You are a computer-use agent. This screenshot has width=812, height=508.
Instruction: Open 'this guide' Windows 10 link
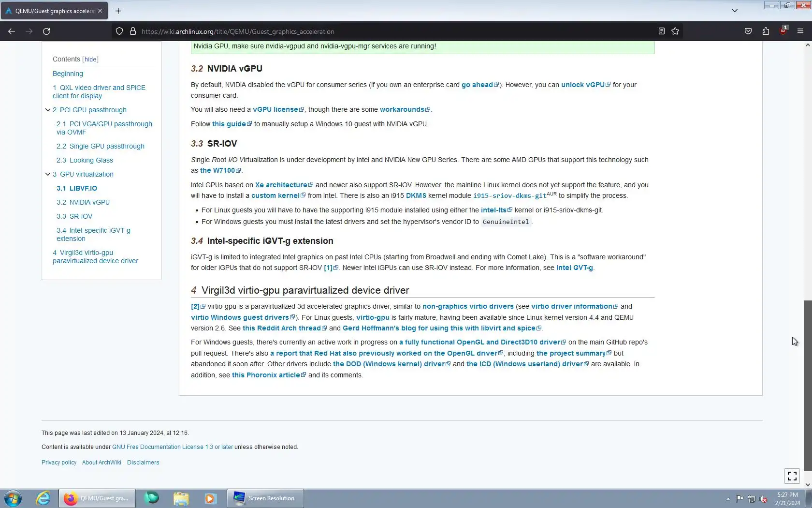tap(232, 124)
